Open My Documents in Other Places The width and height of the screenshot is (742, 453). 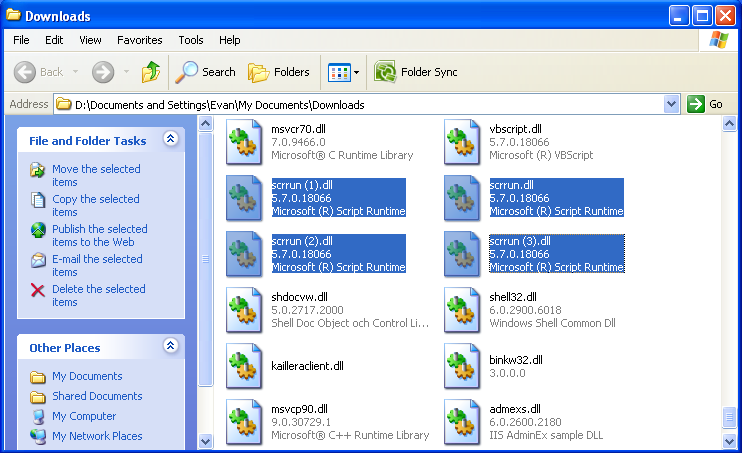[x=87, y=376]
